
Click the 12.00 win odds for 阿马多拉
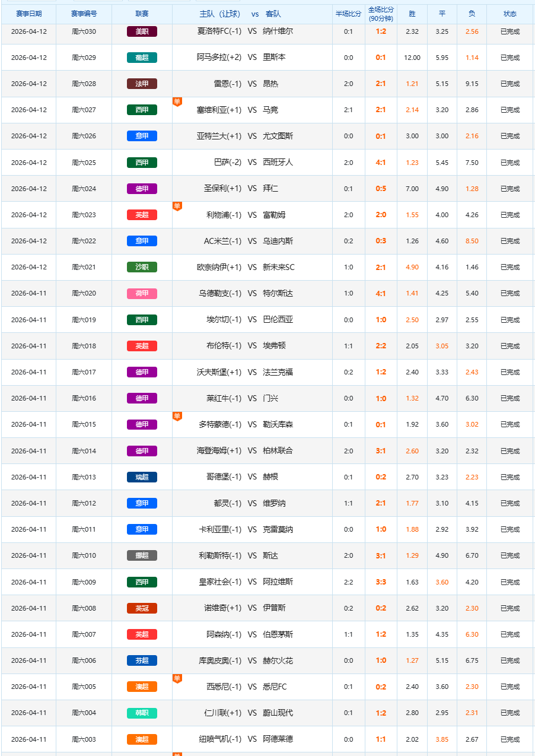pyautogui.click(x=412, y=58)
